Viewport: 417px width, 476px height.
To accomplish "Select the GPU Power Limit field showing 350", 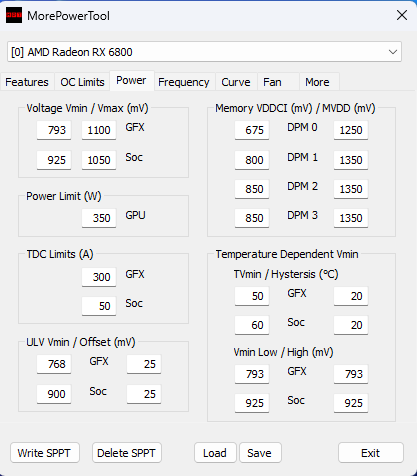I will pyautogui.click(x=99, y=218).
